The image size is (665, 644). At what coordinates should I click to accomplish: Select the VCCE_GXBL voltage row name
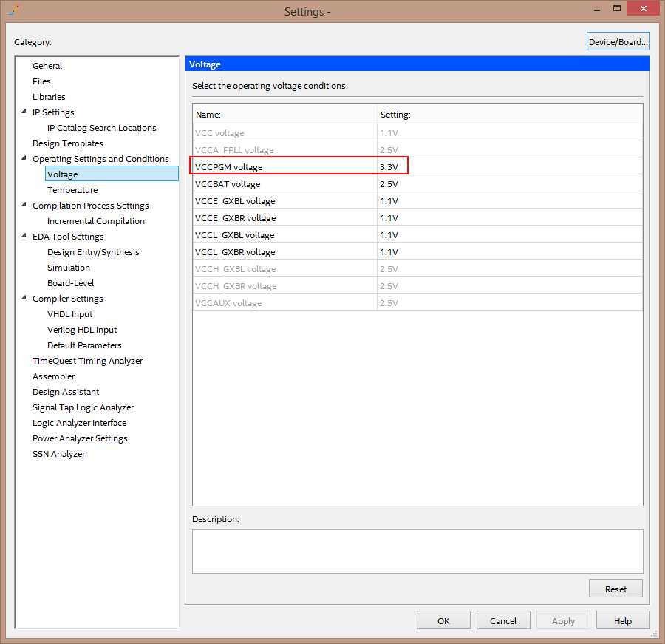point(235,201)
